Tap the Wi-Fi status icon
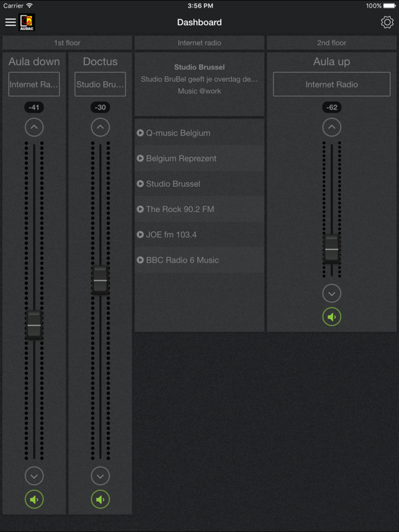The height and width of the screenshot is (532, 399). click(30, 6)
